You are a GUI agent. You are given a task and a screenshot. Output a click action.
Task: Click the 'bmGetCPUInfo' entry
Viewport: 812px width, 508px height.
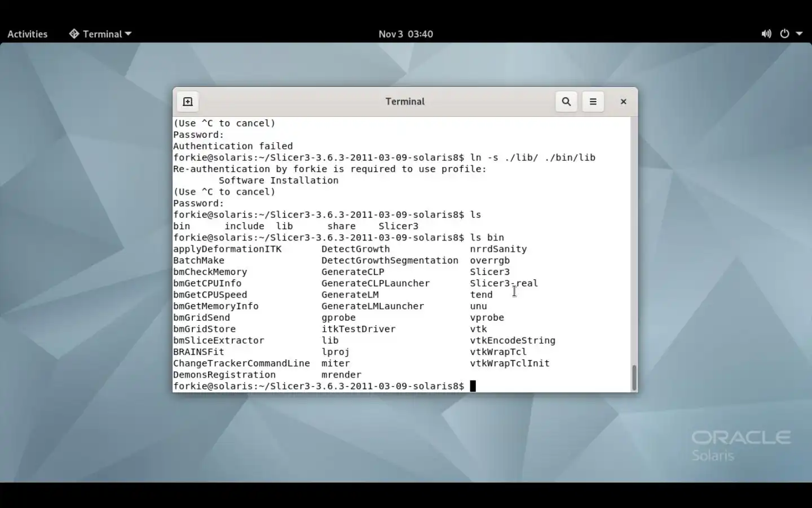point(207,283)
